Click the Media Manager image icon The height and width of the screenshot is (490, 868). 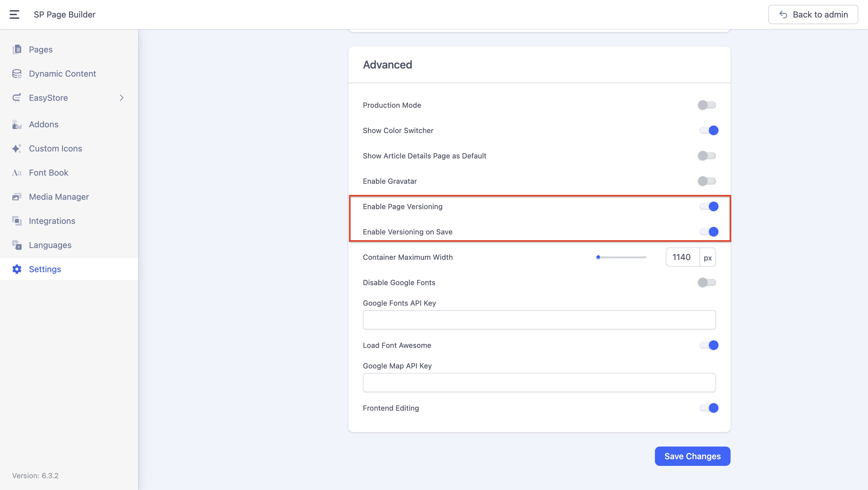[x=17, y=197]
